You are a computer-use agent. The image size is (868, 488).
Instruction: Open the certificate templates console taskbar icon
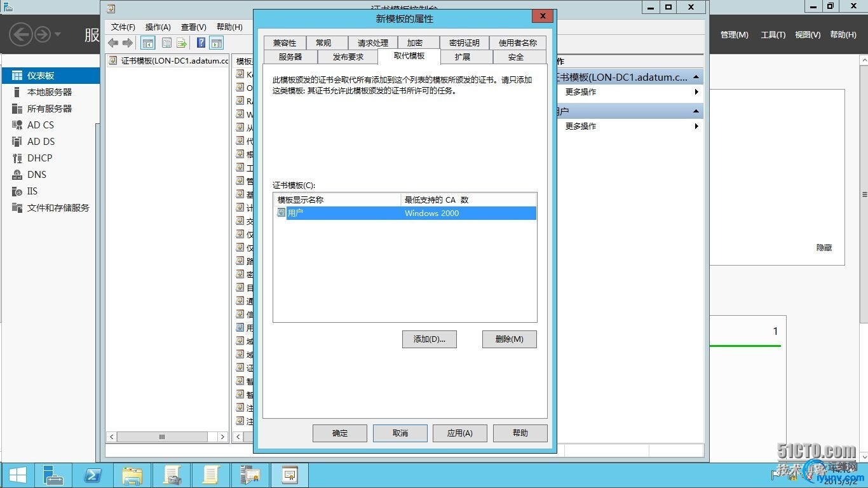(x=289, y=475)
